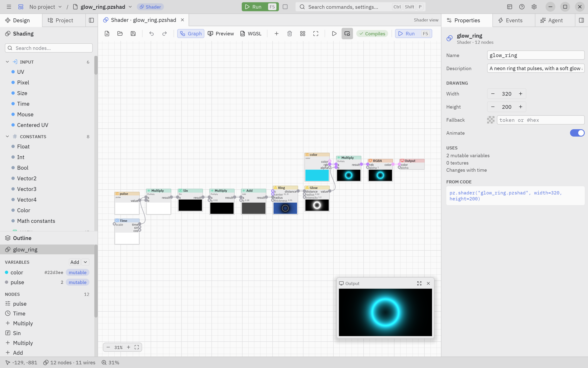The width and height of the screenshot is (588, 368).
Task: Collapse the CONSTANTS node category
Action: [7, 137]
